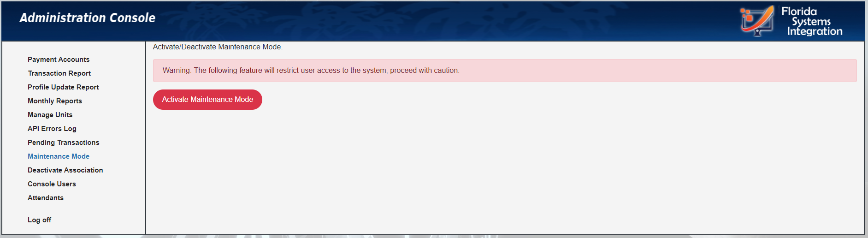
Task: Open API Errors Log
Action: tap(52, 129)
